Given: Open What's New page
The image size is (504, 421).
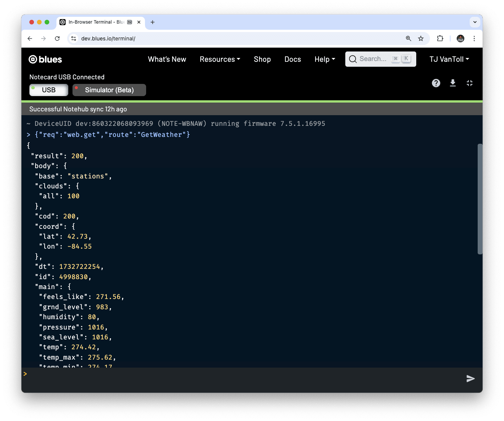Looking at the screenshot, I should pyautogui.click(x=167, y=59).
